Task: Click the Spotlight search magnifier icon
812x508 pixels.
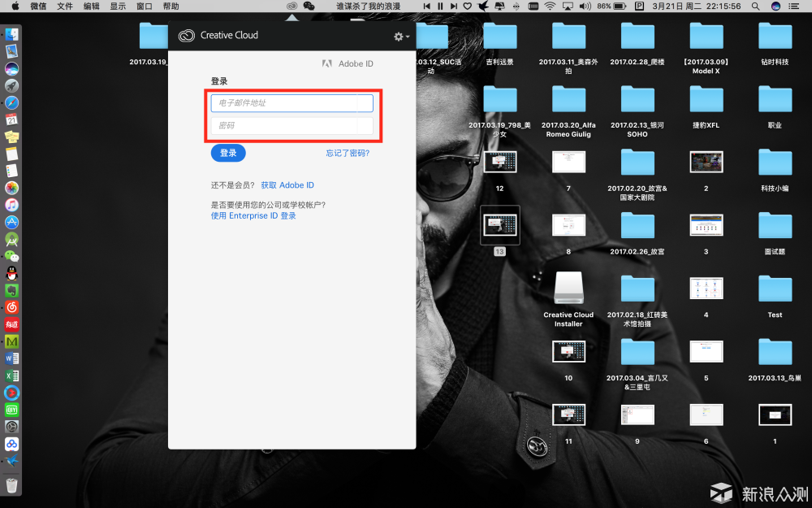Action: click(x=756, y=6)
